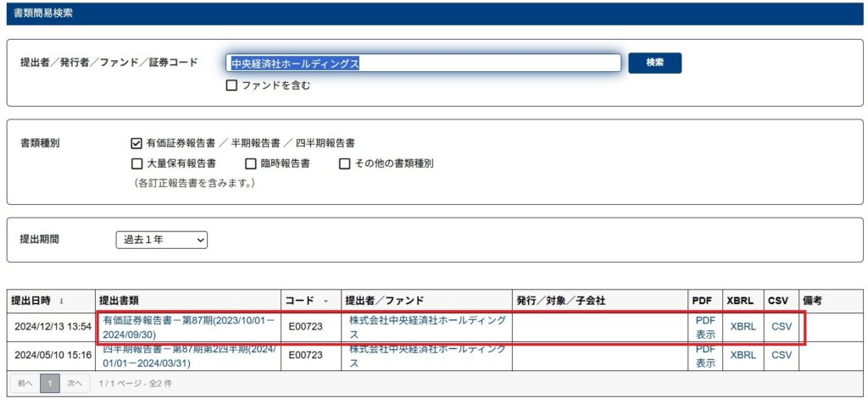Open the コード column sort arrow

326,301
